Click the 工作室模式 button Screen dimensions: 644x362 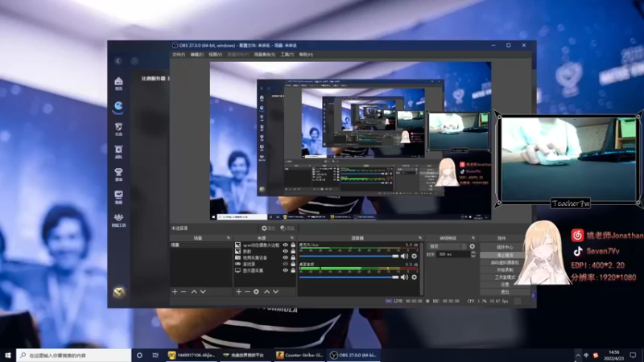(x=505, y=277)
